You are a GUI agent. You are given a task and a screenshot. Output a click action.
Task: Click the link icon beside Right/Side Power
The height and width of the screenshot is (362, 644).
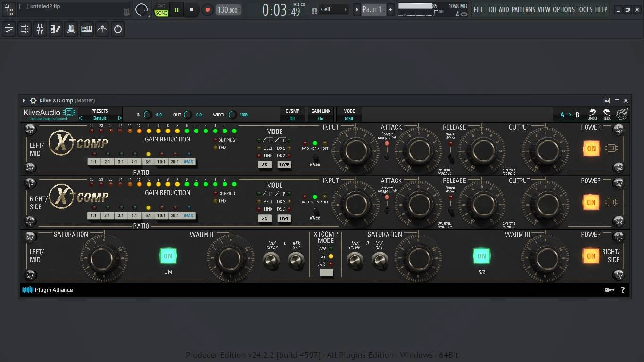coord(611,202)
